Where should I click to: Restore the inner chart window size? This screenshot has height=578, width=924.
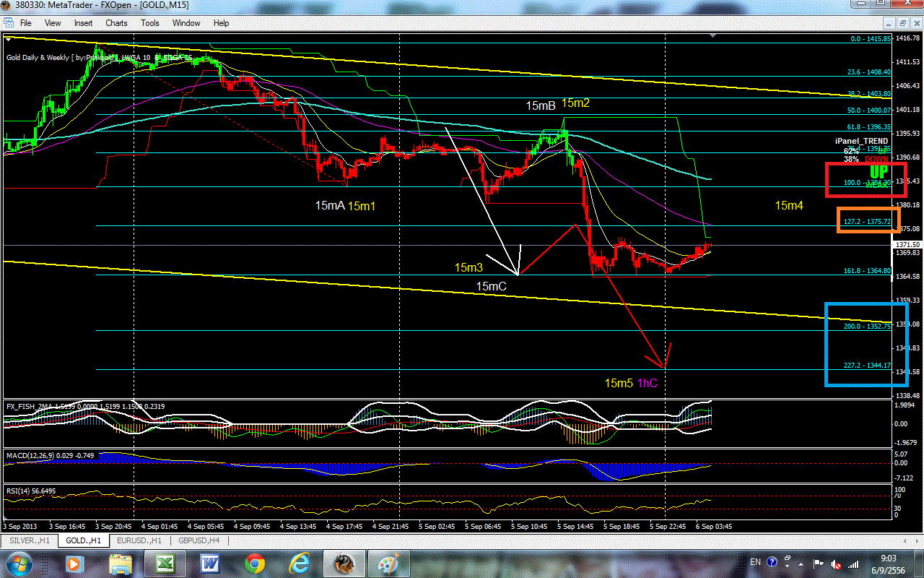905,23
